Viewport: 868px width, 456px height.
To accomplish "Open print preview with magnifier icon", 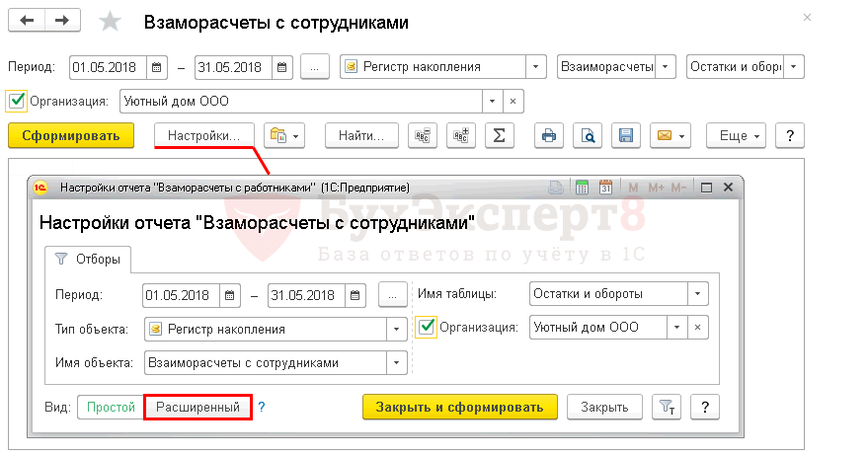I will [588, 135].
